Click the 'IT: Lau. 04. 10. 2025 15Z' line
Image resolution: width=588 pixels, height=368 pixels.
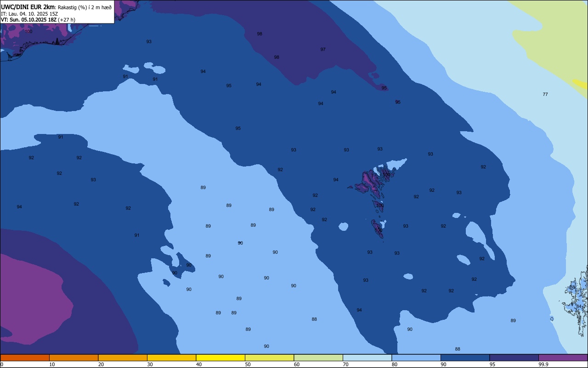pyautogui.click(x=30, y=14)
